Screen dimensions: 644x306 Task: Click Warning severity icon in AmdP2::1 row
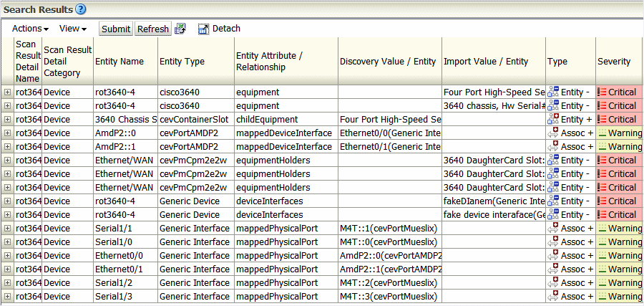602,146
